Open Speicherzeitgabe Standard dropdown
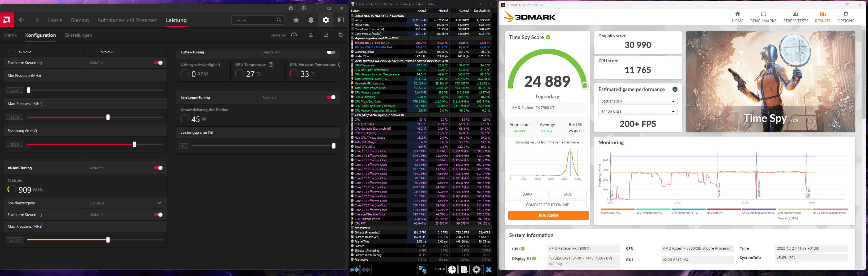Viewport: 868px width, 276px height. click(125, 203)
